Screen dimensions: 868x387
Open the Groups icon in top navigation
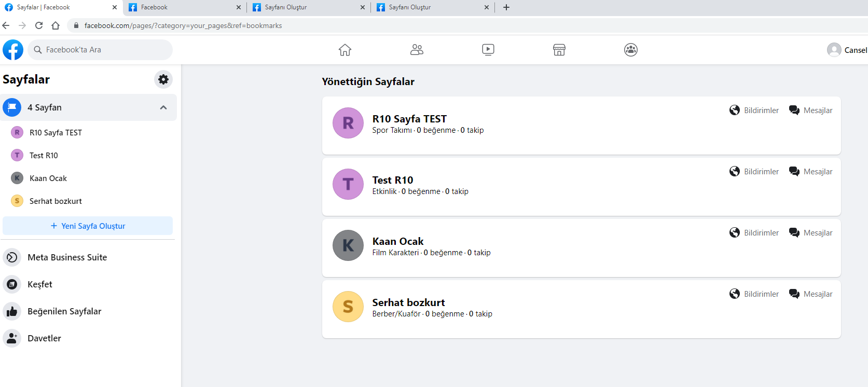631,50
